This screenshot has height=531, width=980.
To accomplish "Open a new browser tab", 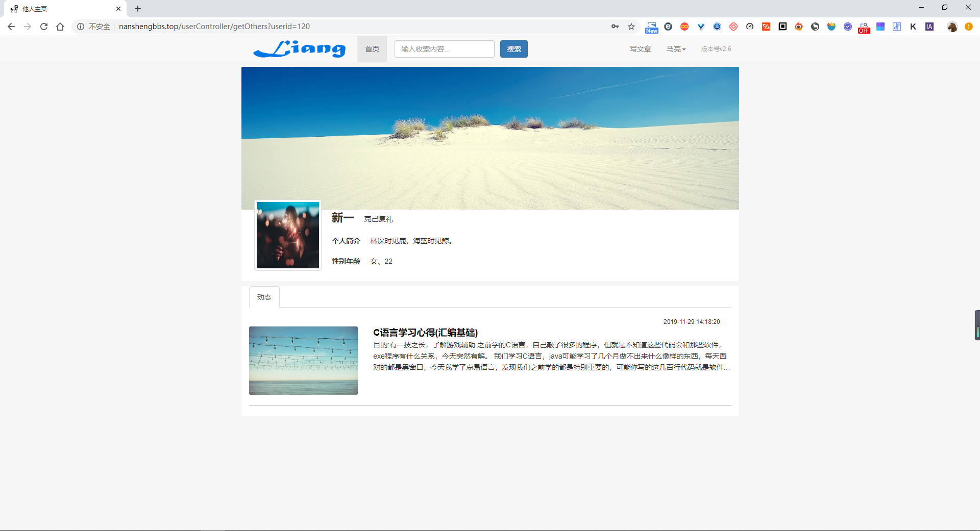I will click(138, 9).
